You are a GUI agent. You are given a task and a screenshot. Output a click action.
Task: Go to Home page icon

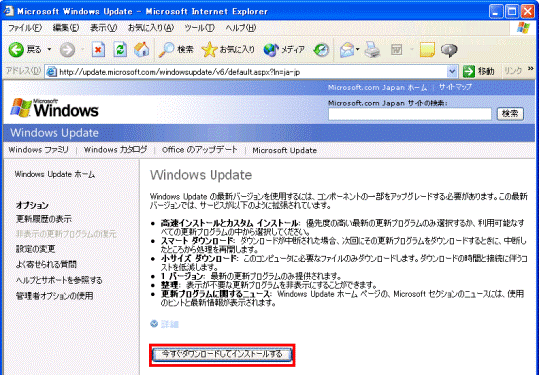click(x=141, y=50)
